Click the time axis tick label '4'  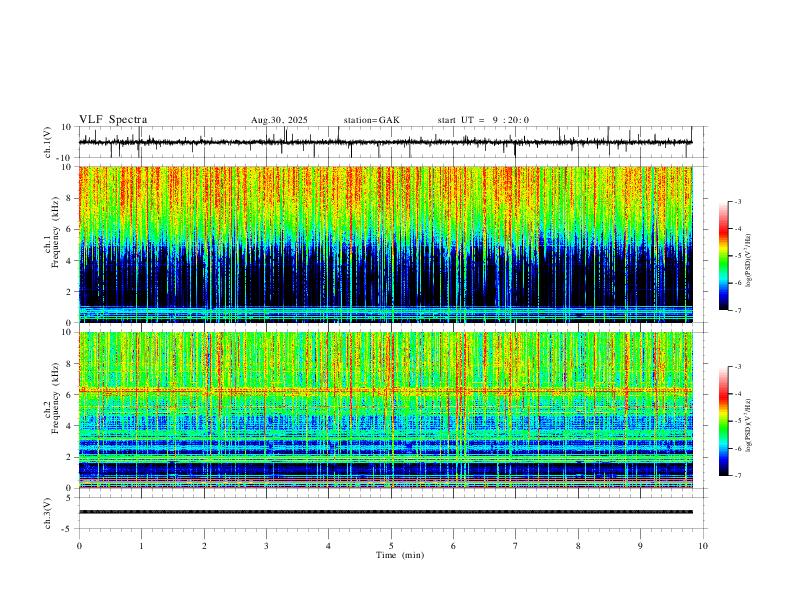pos(328,546)
